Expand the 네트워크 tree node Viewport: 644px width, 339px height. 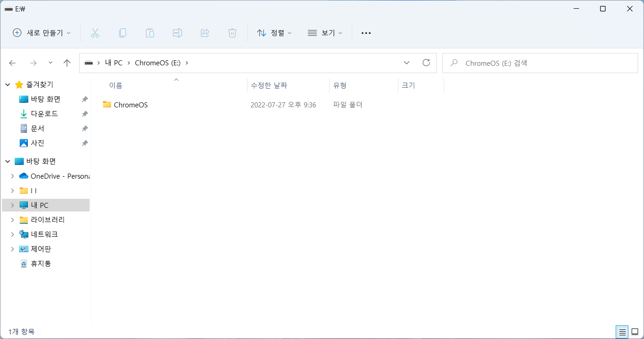click(x=12, y=234)
